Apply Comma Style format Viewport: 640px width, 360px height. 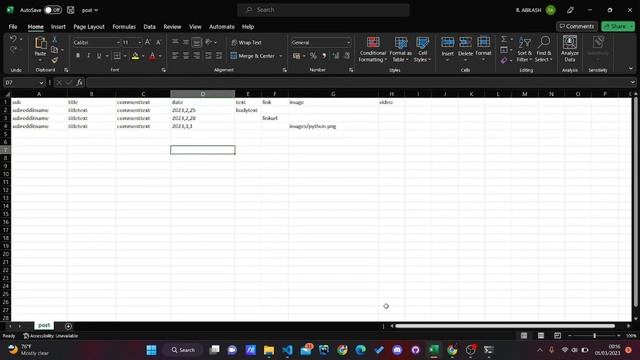click(324, 56)
